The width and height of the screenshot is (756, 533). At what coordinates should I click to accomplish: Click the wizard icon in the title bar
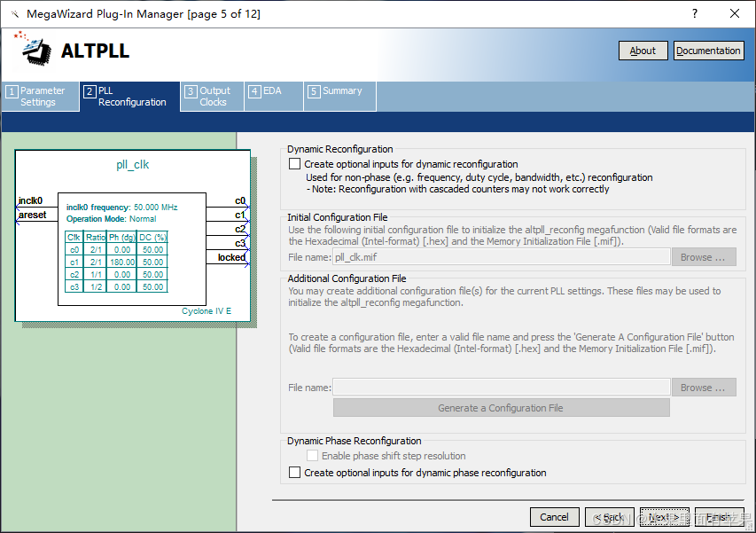pyautogui.click(x=15, y=14)
